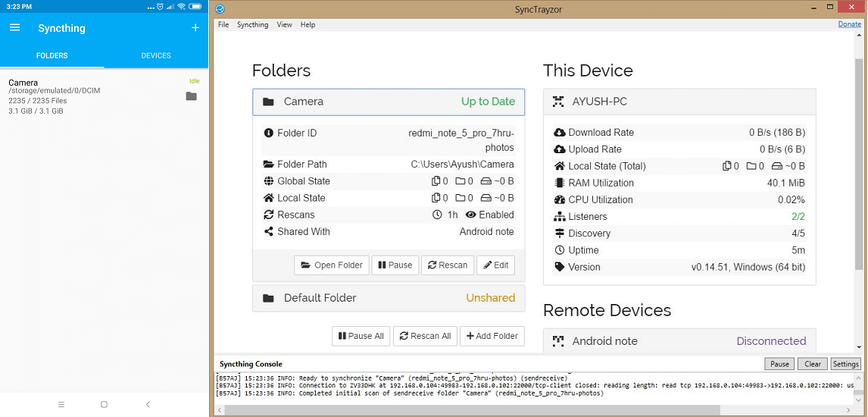Tap '2235 / 2235 Files' in phone app

(x=37, y=101)
